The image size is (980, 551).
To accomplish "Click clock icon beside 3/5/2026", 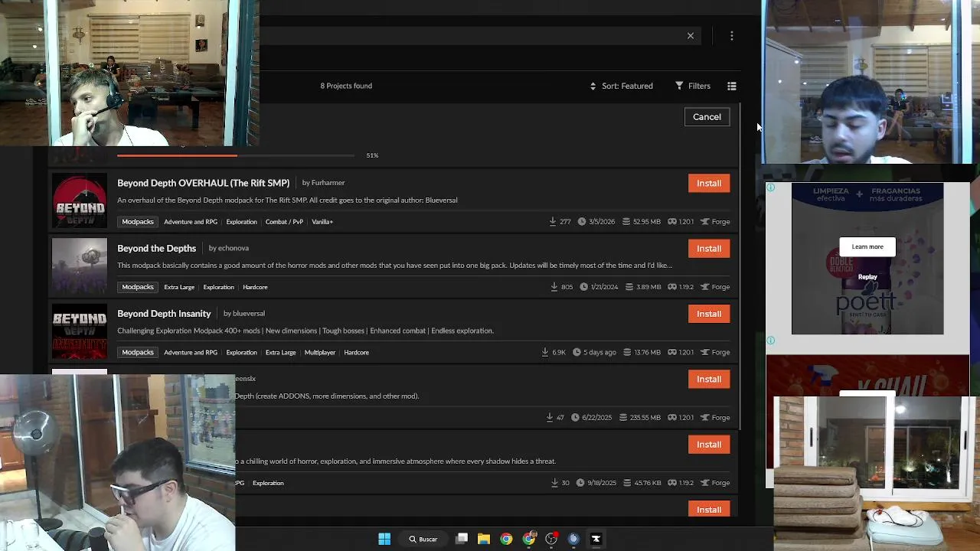I will click(582, 222).
